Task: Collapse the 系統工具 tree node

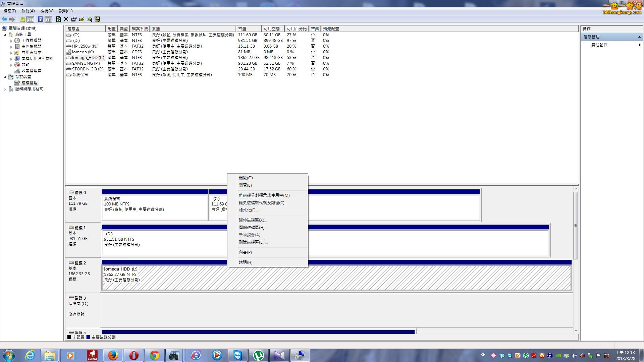Action: 5,35
